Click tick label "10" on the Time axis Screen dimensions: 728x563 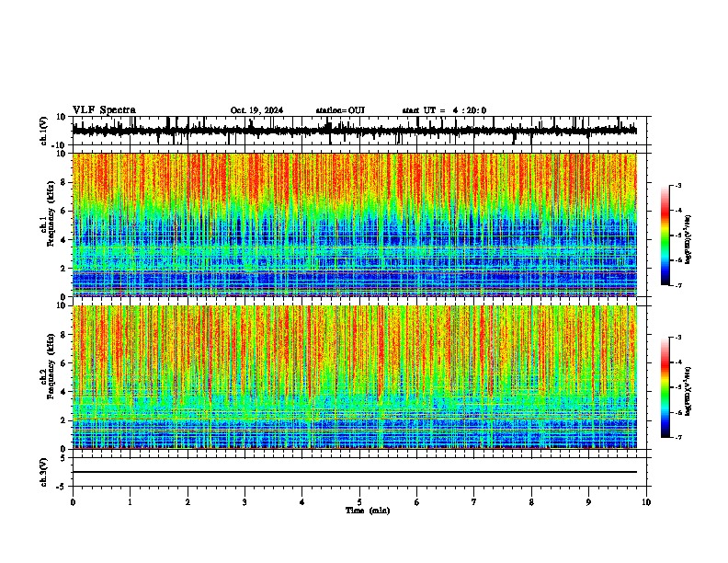click(x=646, y=502)
